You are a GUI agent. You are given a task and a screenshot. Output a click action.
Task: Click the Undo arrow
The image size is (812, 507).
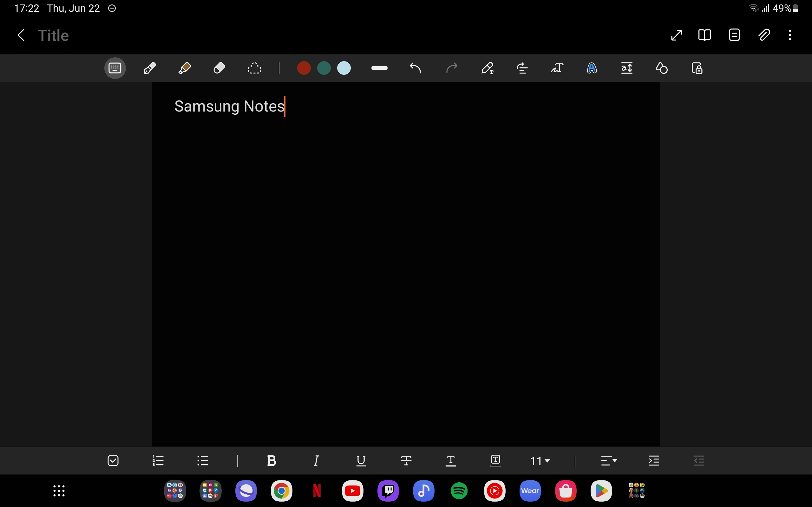tap(416, 68)
